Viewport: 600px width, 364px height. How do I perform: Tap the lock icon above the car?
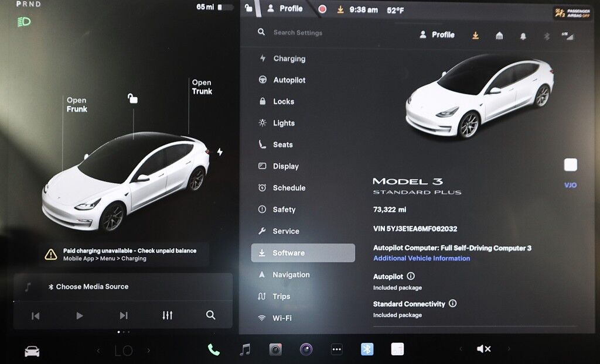point(132,98)
